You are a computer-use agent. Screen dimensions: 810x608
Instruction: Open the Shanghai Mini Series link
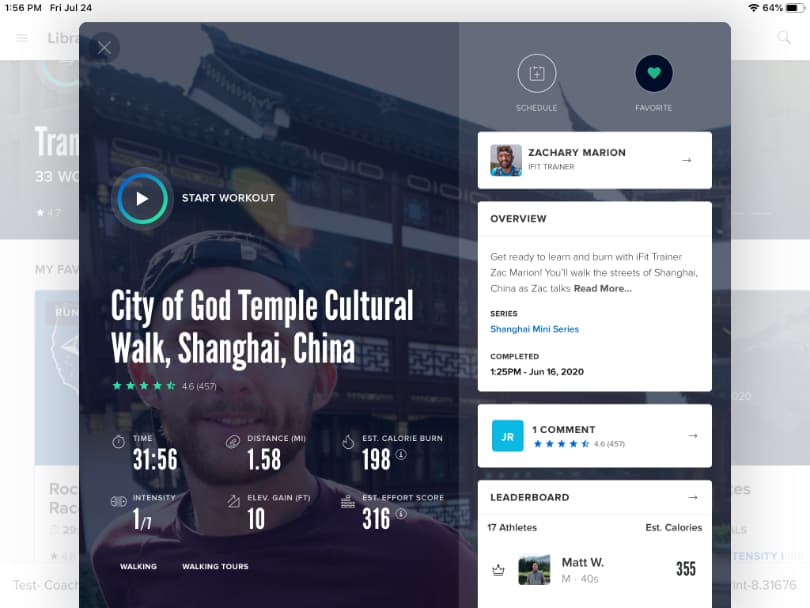tap(534, 329)
